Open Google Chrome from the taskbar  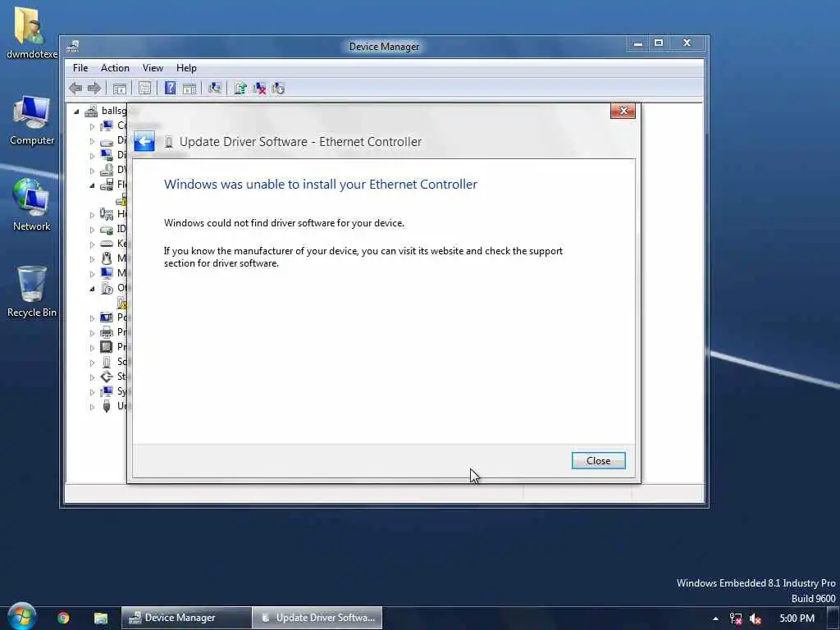(63, 618)
